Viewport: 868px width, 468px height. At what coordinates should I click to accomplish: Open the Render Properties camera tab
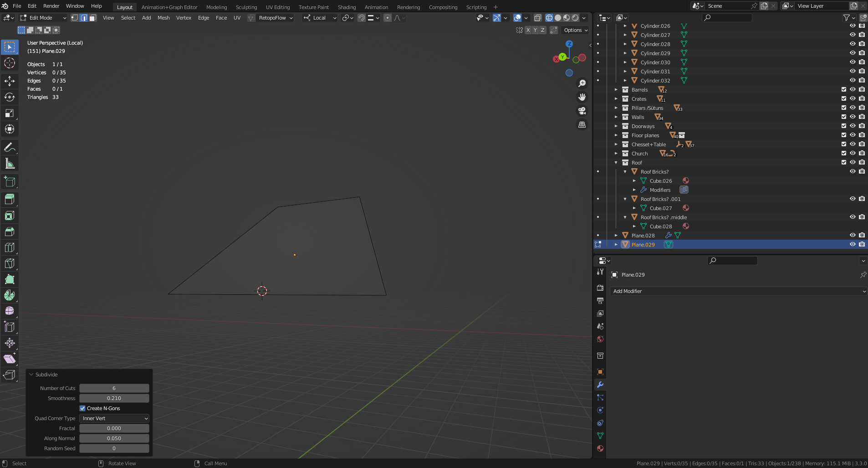click(600, 288)
